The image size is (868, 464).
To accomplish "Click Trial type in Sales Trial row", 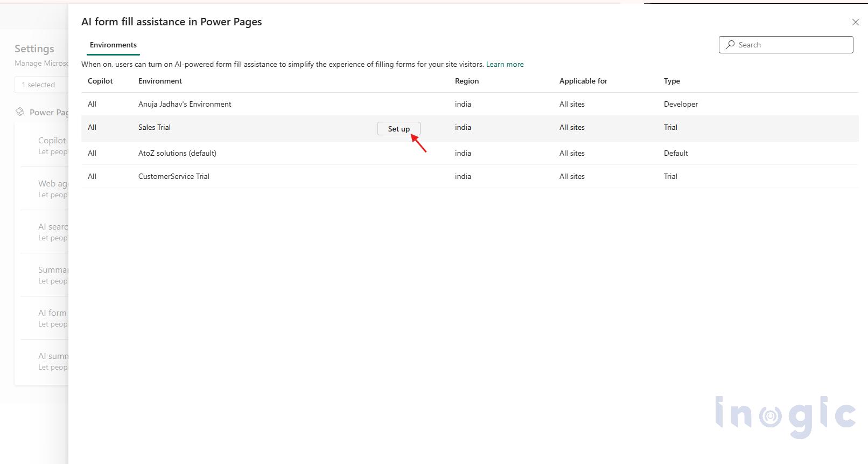I will click(x=670, y=128).
